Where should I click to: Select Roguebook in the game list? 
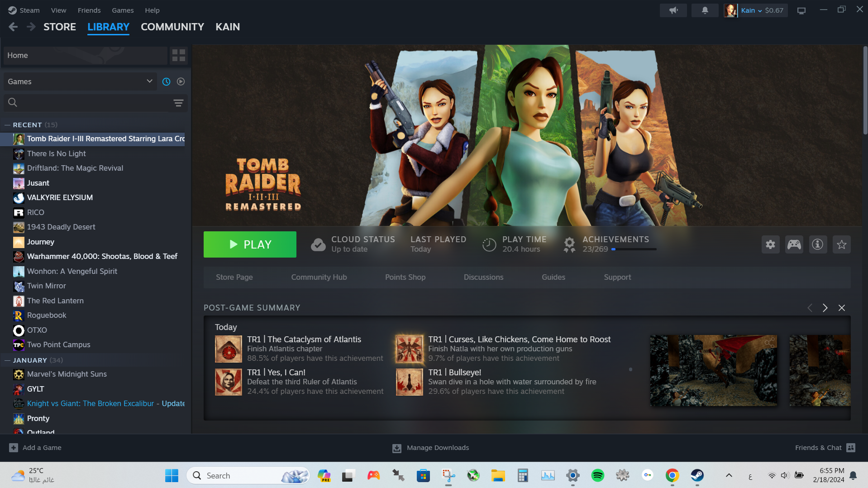coord(47,316)
